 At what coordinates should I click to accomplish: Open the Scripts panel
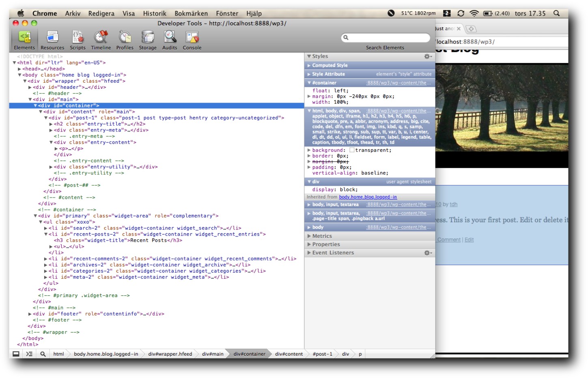tap(78, 40)
